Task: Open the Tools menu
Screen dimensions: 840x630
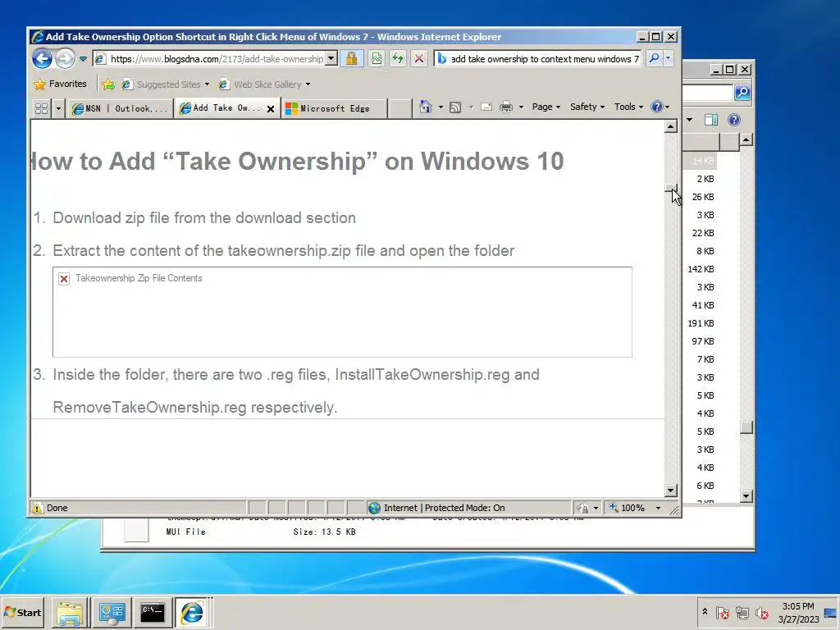Action: (x=628, y=107)
